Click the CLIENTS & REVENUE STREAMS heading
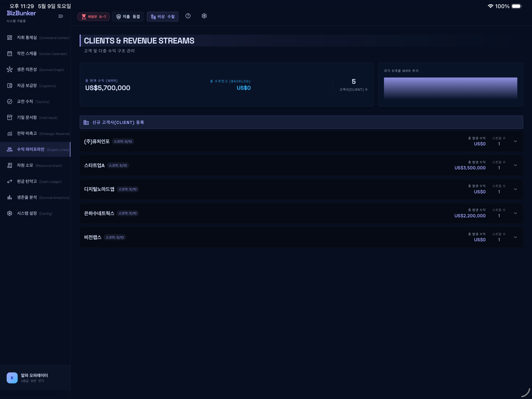 [x=139, y=41]
